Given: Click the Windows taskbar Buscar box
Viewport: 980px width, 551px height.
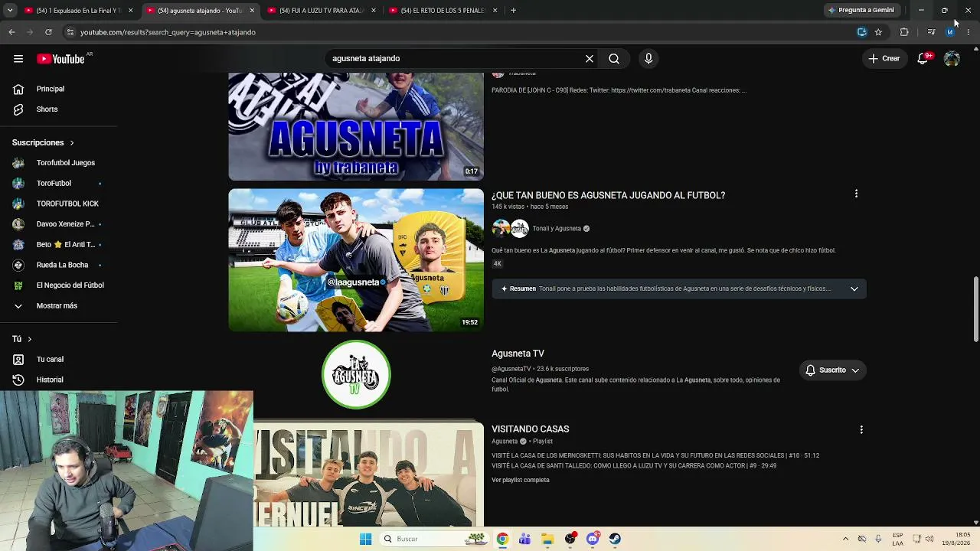Looking at the screenshot, I should point(433,539).
